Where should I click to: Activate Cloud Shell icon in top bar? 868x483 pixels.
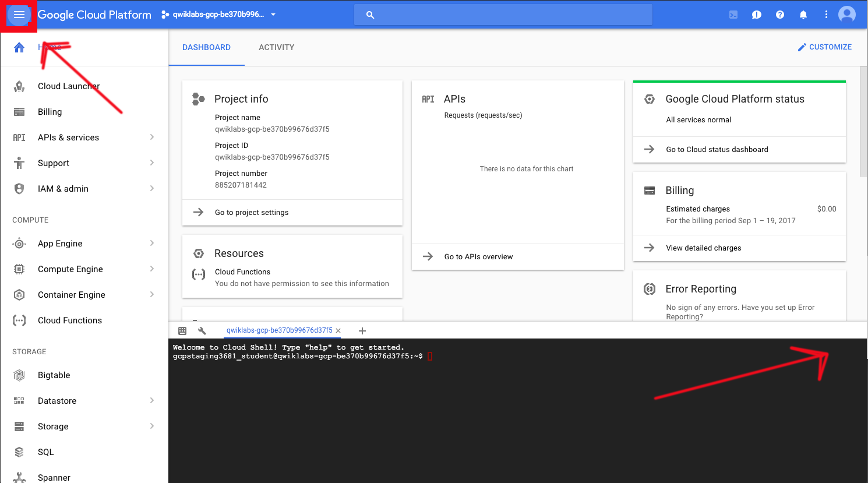coord(733,15)
